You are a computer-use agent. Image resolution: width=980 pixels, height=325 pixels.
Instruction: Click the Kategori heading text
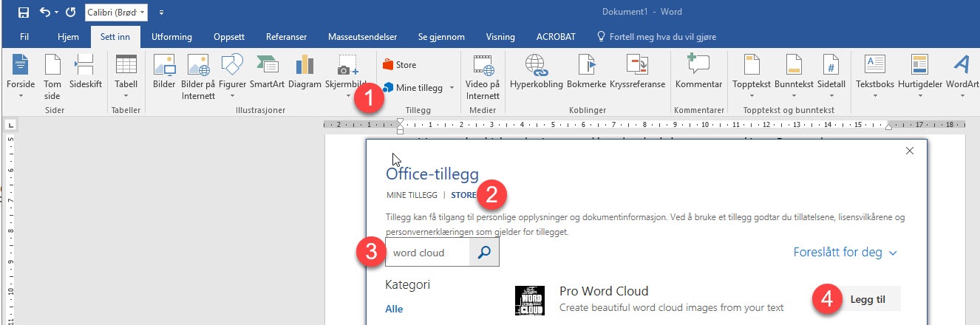pos(407,284)
